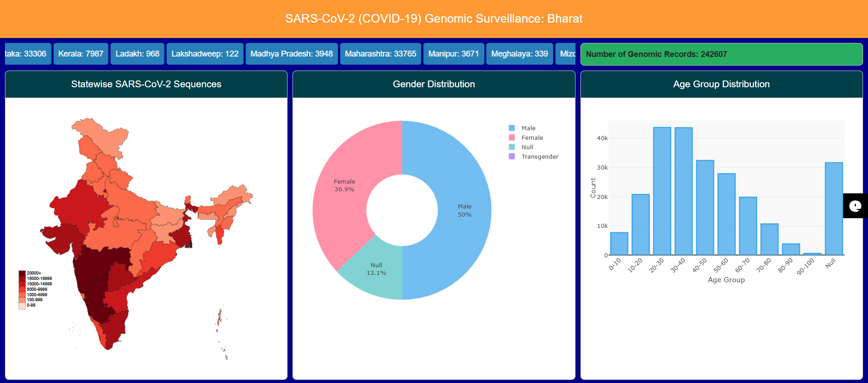Click the Gender Distribution panel header
The height and width of the screenshot is (383, 868).
click(x=434, y=84)
